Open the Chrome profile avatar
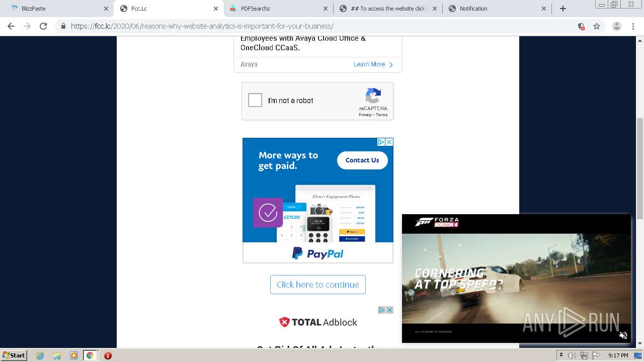Viewport: 644px width, 362px height. click(x=617, y=26)
